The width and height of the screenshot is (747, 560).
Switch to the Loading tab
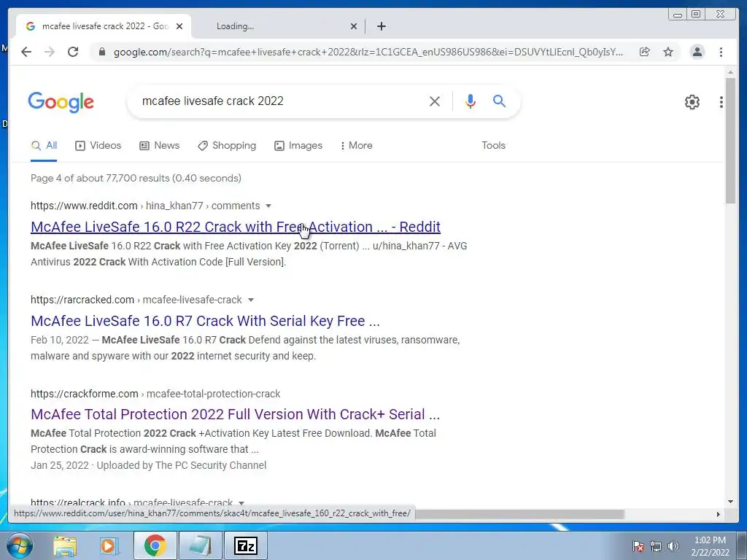click(278, 26)
